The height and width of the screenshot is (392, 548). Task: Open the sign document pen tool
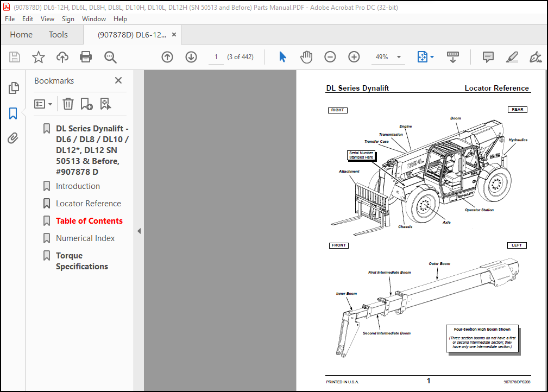coord(536,57)
